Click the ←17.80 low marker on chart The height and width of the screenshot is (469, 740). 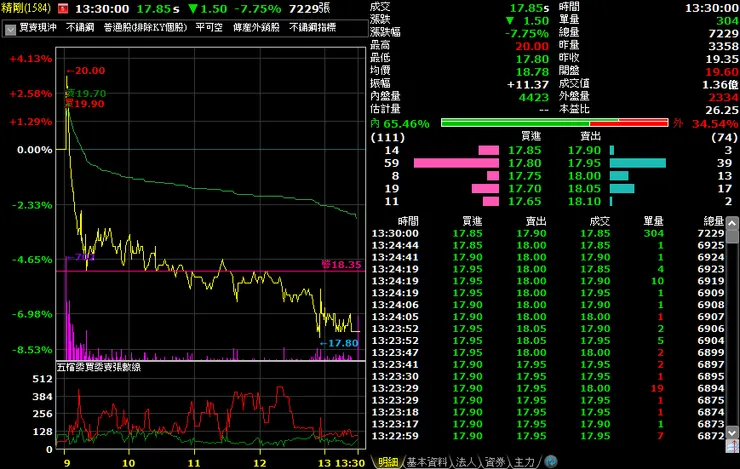pyautogui.click(x=339, y=343)
